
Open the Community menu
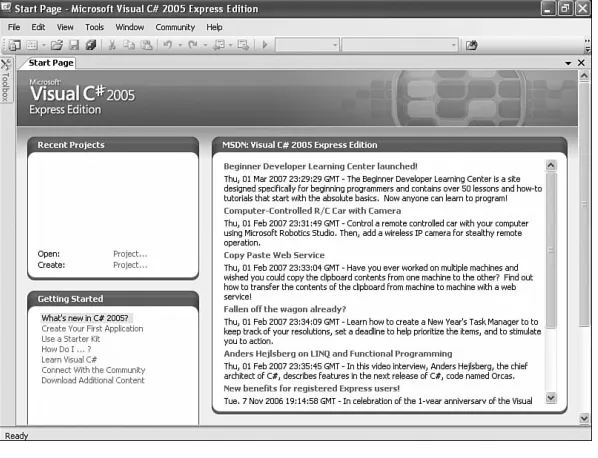click(x=175, y=27)
